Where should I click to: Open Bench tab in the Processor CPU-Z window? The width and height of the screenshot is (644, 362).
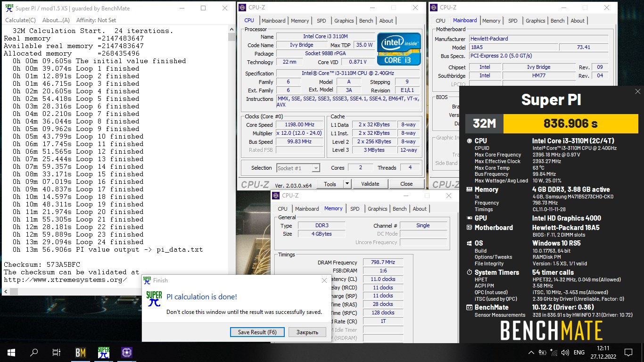366,21
